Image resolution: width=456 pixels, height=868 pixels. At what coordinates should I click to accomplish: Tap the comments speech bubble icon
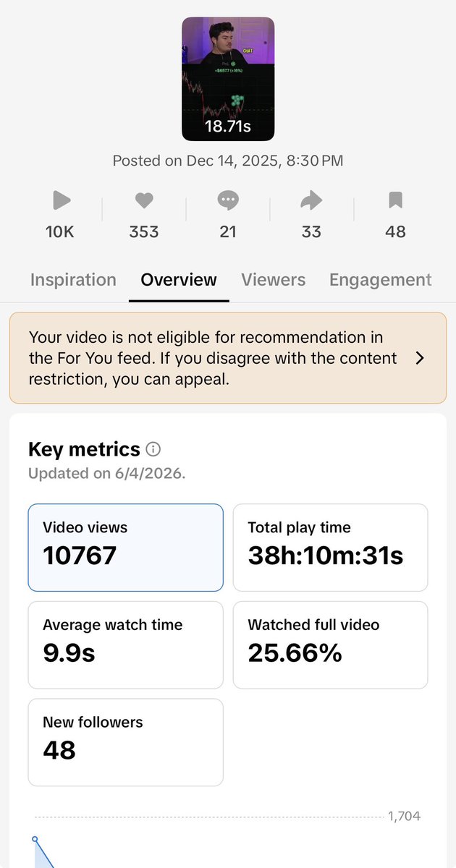point(228,200)
